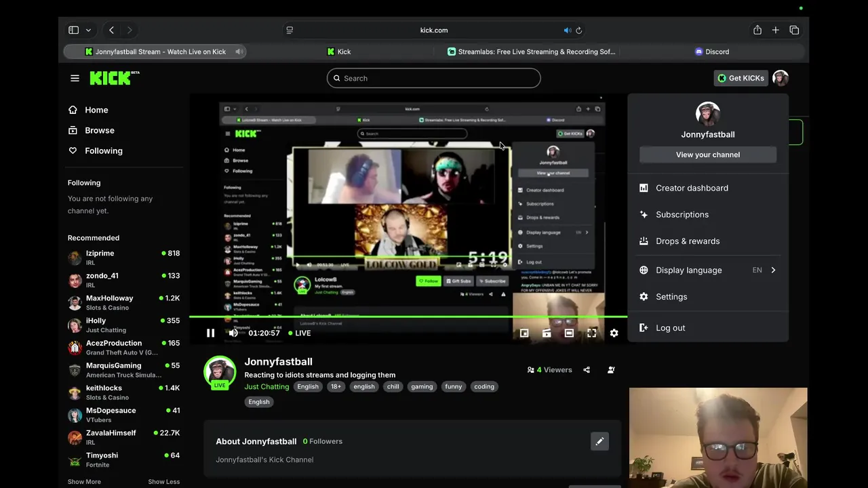Reload the kick.com page

578,30
